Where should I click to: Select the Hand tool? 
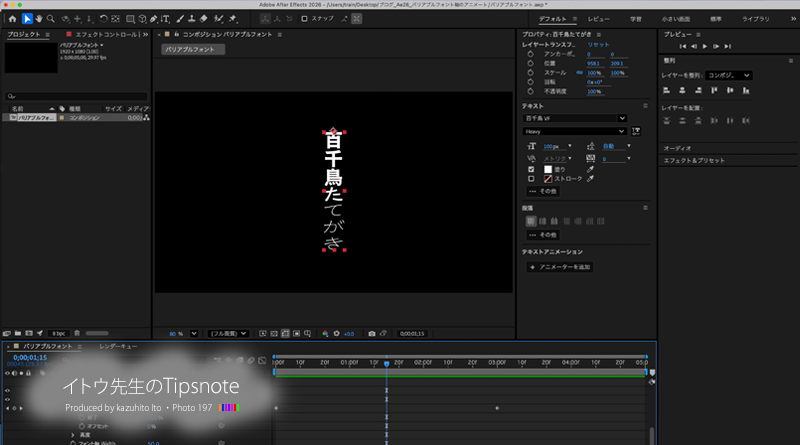click(x=39, y=19)
